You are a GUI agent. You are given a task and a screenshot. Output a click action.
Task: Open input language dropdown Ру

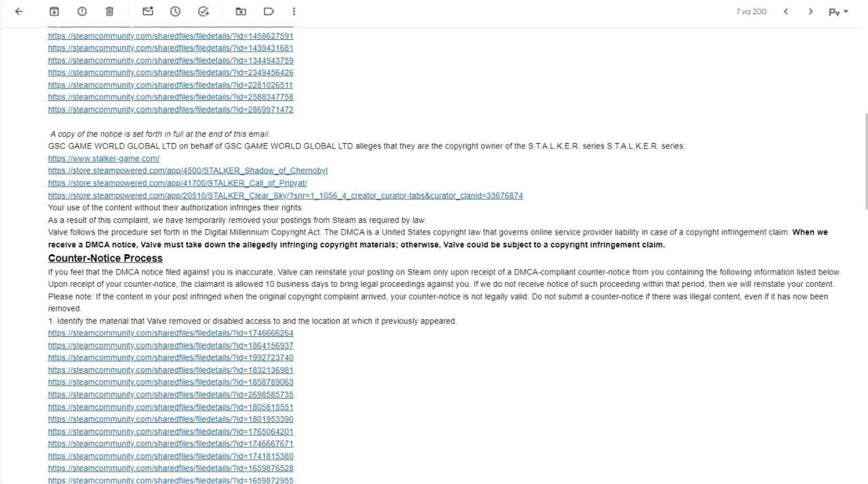click(838, 12)
